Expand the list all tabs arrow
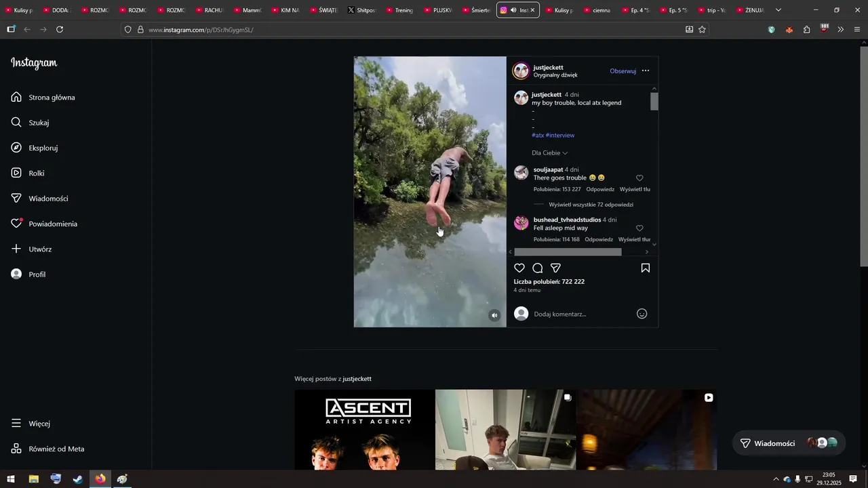 coord(778,10)
